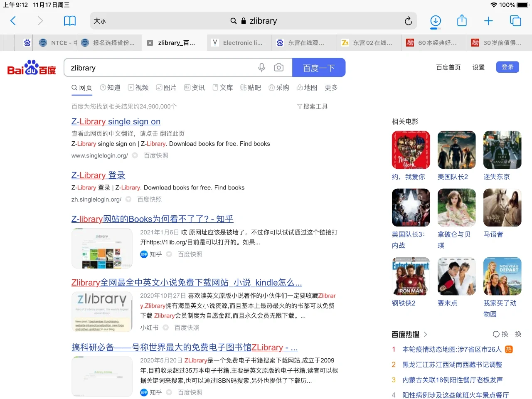Click the Baidu logo
The height and width of the screenshot is (399, 532).
coord(32,67)
